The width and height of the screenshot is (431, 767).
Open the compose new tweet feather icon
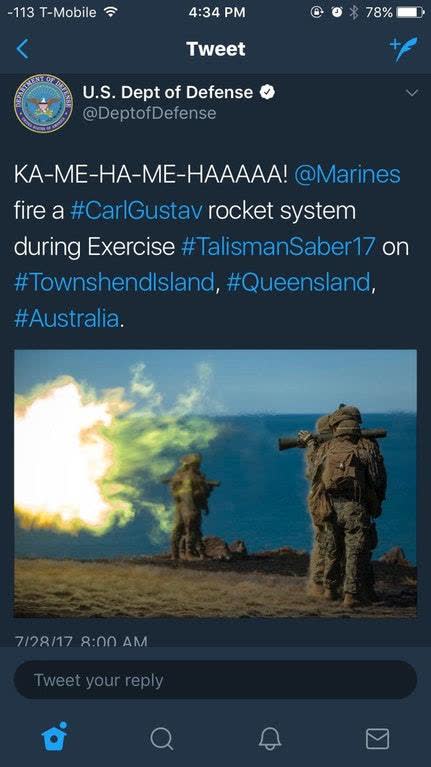[x=404, y=49]
